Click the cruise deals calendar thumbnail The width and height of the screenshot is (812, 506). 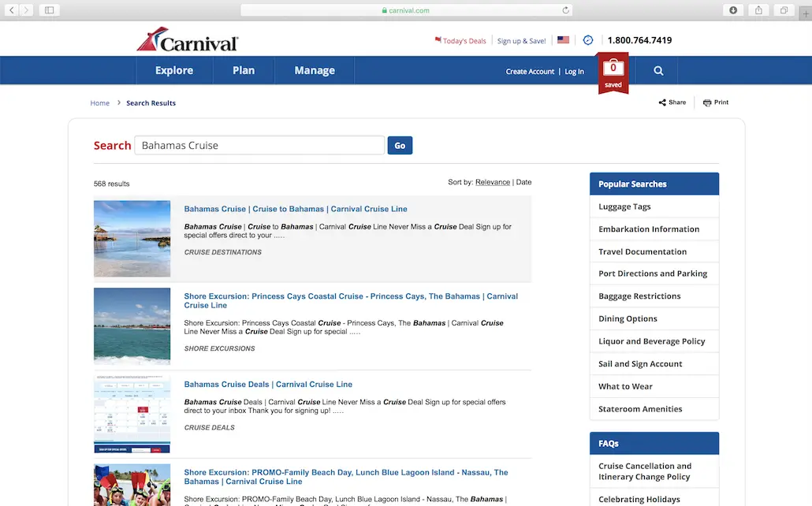pos(132,415)
